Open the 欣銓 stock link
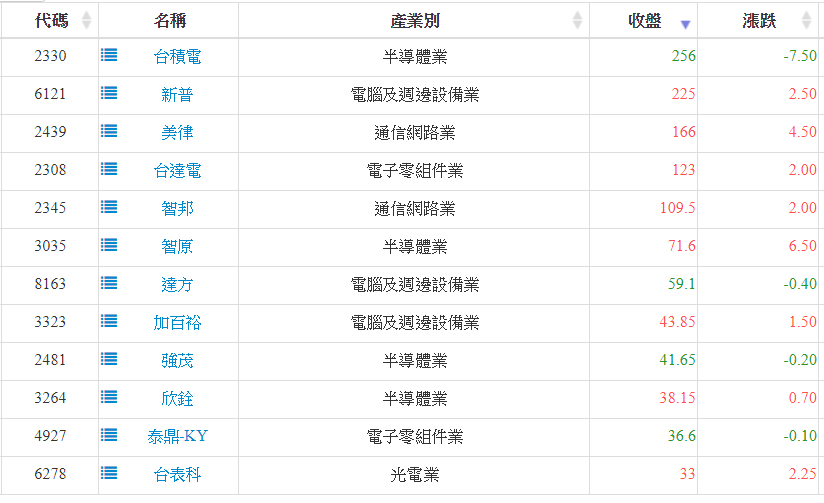The image size is (824, 503). pos(177,399)
